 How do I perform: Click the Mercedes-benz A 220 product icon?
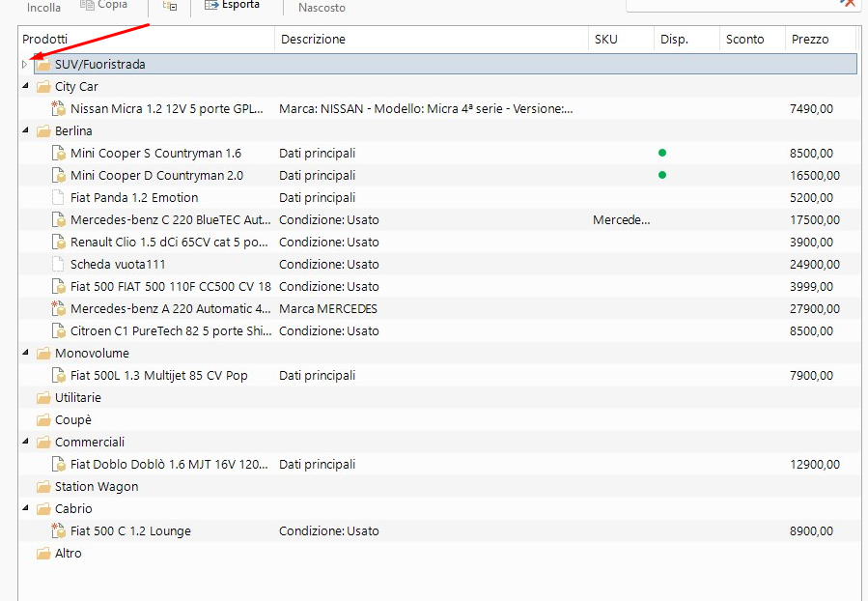point(58,309)
